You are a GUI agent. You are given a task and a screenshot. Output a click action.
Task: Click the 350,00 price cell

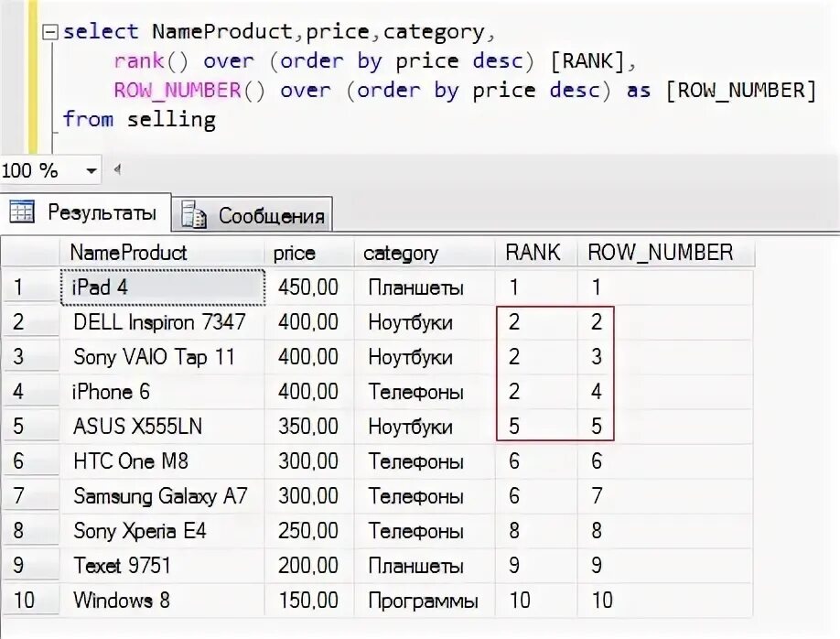tap(309, 427)
